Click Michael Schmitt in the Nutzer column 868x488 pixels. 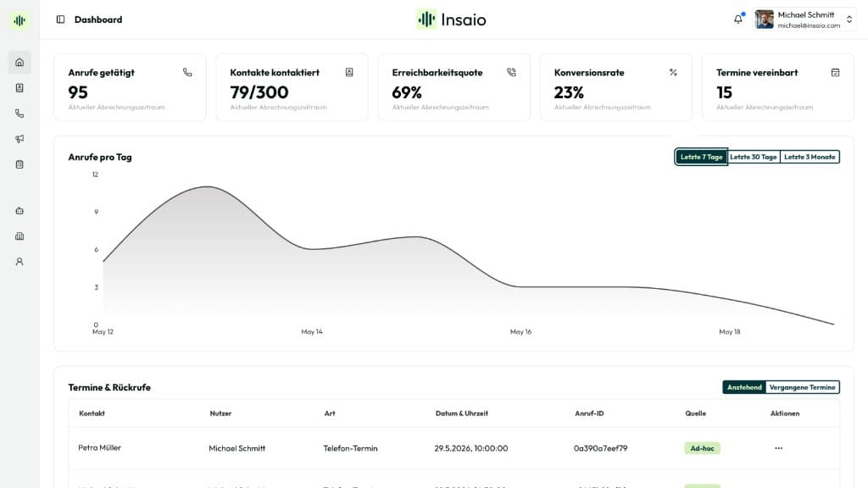coord(237,448)
